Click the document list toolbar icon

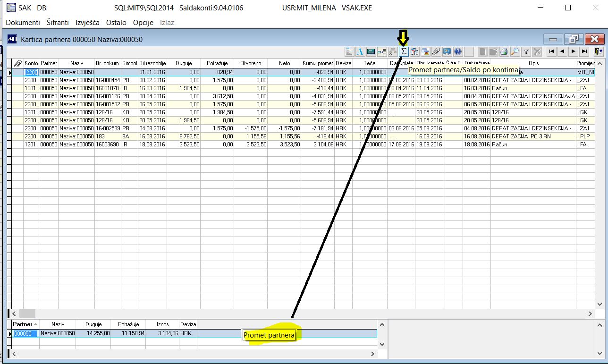[x=349, y=51]
